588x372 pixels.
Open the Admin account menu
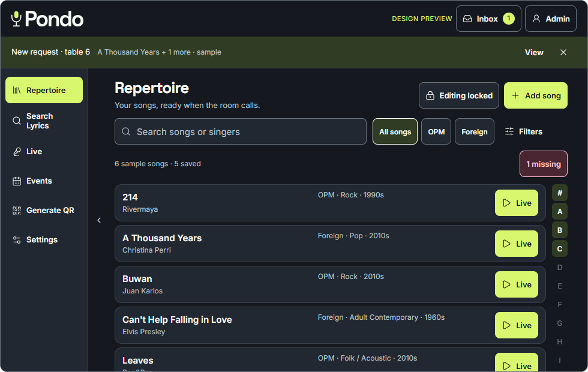tap(551, 19)
